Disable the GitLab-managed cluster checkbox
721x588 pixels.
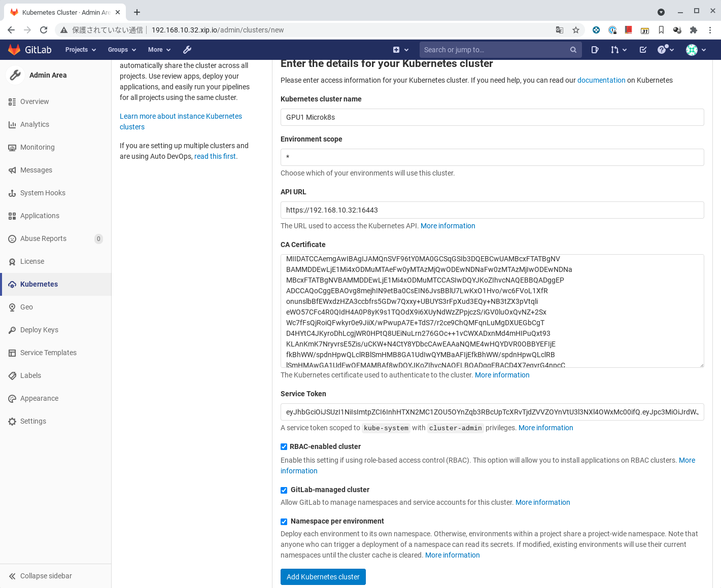tap(284, 490)
